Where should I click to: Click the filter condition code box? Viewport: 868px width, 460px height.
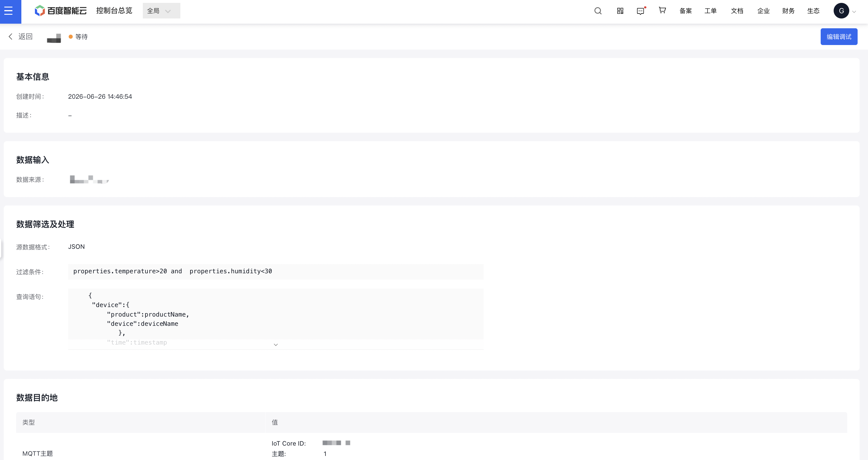pos(276,272)
